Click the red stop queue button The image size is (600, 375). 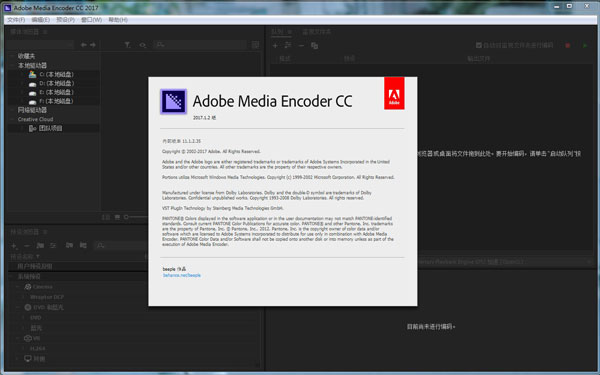point(568,46)
